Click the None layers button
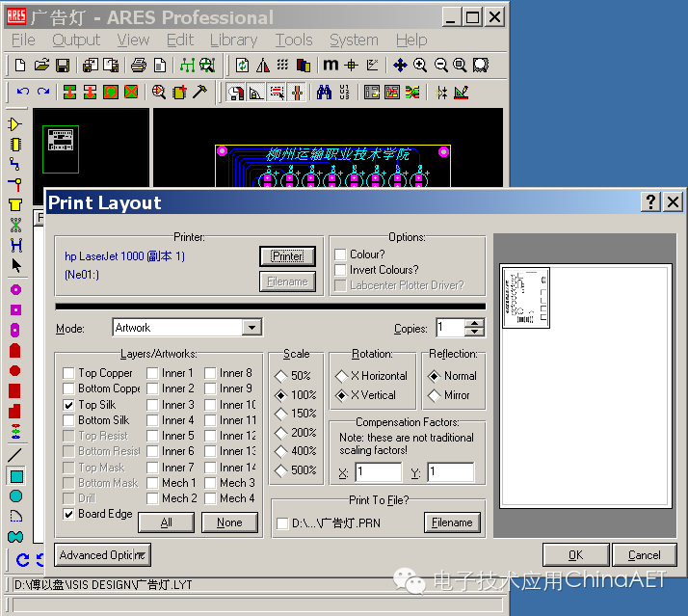Screen dimensions: 688x616 click(x=229, y=522)
